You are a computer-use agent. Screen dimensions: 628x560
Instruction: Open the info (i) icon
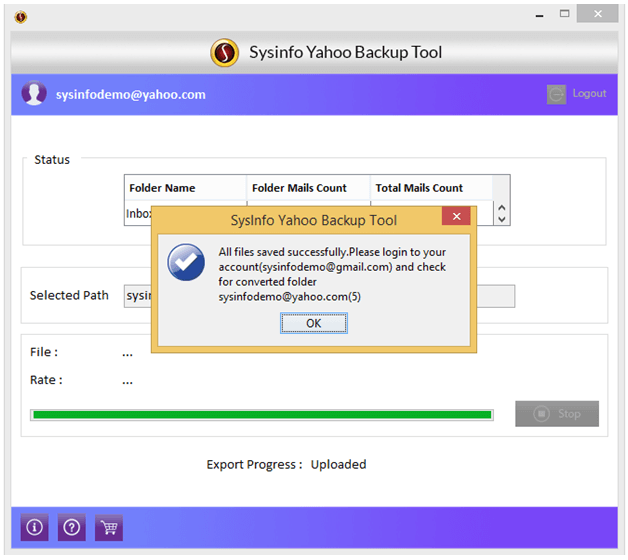[34, 527]
